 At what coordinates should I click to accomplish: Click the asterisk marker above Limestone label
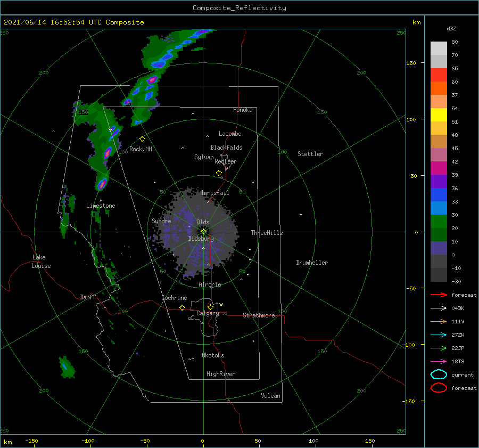coord(101,201)
